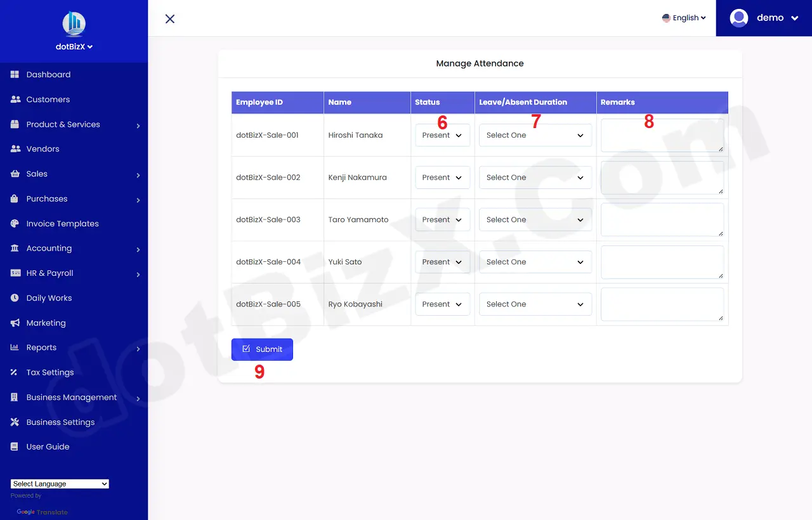The width and height of the screenshot is (812, 520).
Task: Close the Manage Attendance dialog
Action: click(169, 19)
